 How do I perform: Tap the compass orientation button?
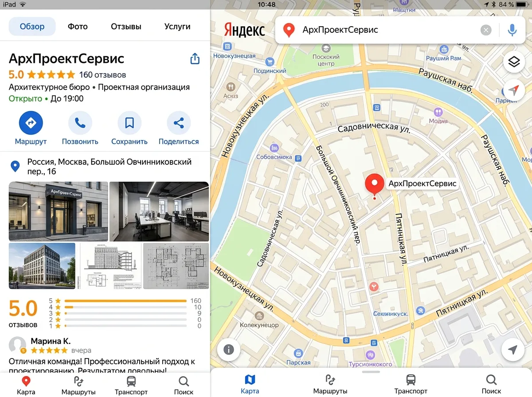tap(514, 90)
